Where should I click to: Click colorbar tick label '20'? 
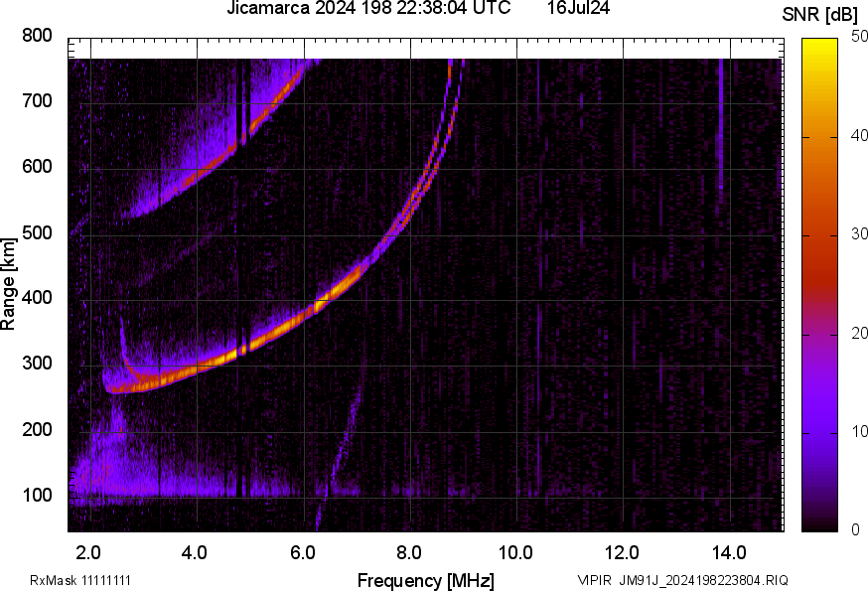(859, 333)
